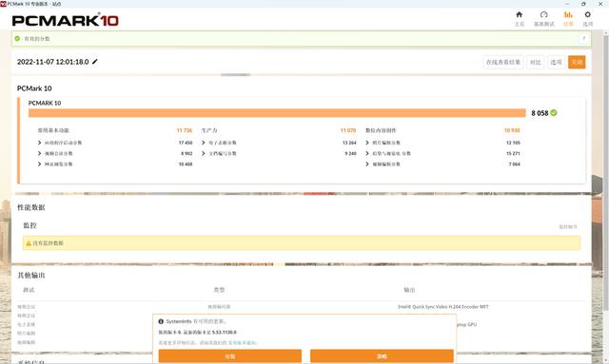Click the PCMark 10 logo
Screen dimensions: 609x364
click(65, 20)
